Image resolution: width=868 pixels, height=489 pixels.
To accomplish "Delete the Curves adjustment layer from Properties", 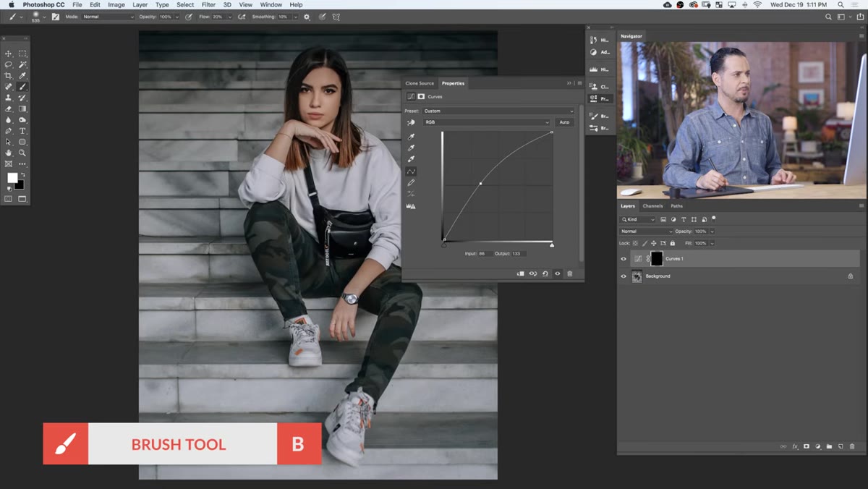I will 569,273.
